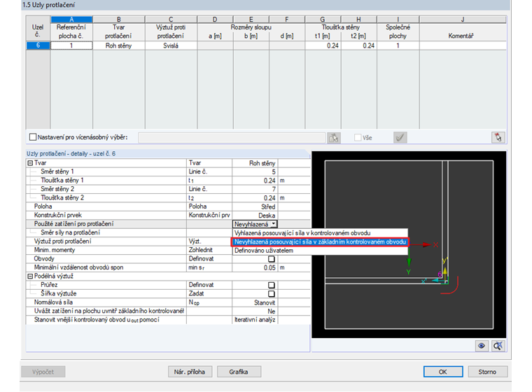The image size is (532, 392).
Task: Open the Nevyhlazená dropdown arrow
Action: [x=274, y=224]
